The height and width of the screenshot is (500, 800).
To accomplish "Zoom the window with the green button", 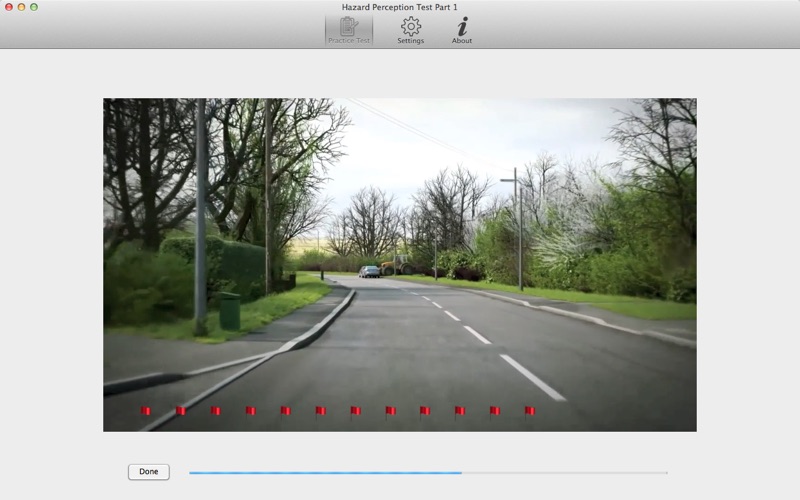I will [34, 7].
